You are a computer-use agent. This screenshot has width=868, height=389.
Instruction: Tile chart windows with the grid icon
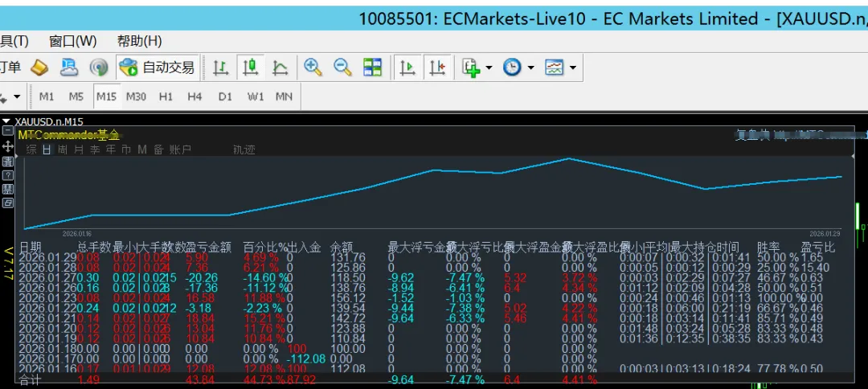point(373,68)
